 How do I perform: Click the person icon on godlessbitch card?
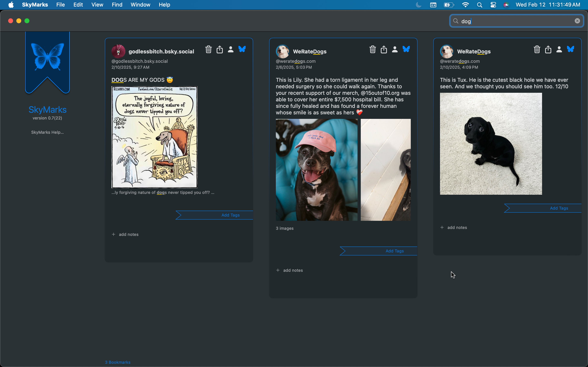[x=231, y=50]
